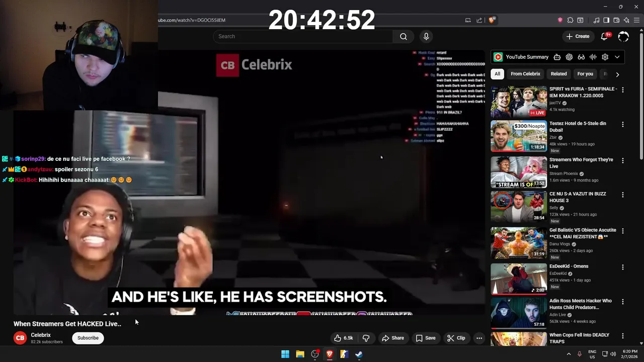Save the video to a playlist

[x=426, y=338]
